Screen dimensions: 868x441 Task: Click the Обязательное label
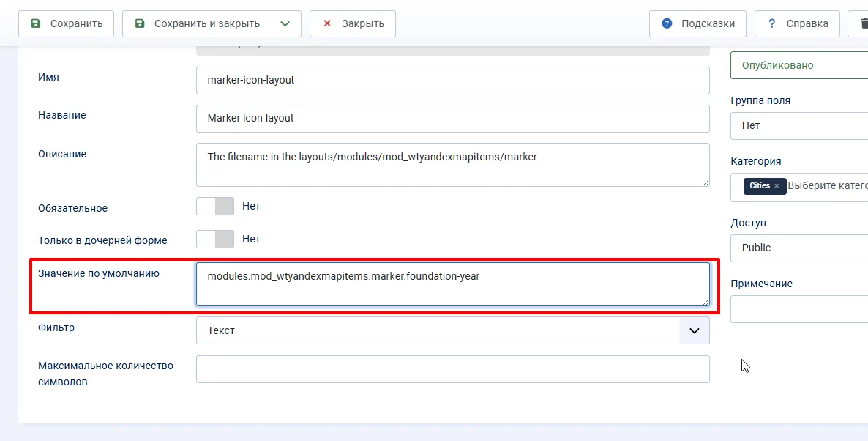pos(73,208)
